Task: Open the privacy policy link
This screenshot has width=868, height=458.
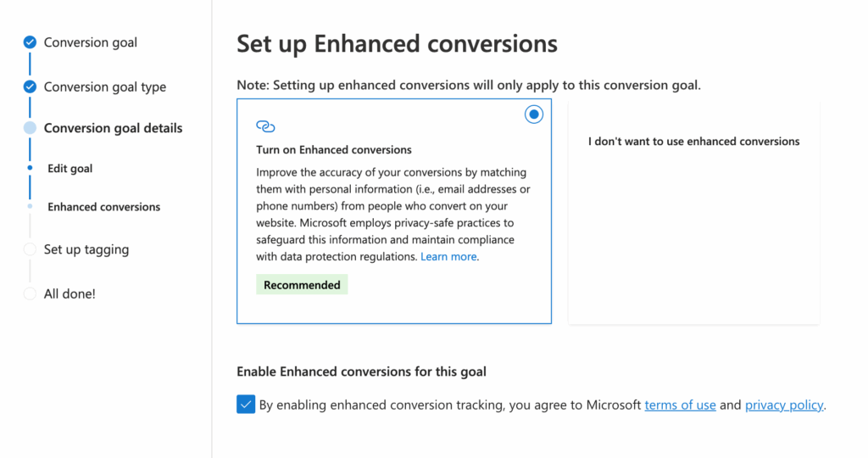Action: click(x=784, y=405)
